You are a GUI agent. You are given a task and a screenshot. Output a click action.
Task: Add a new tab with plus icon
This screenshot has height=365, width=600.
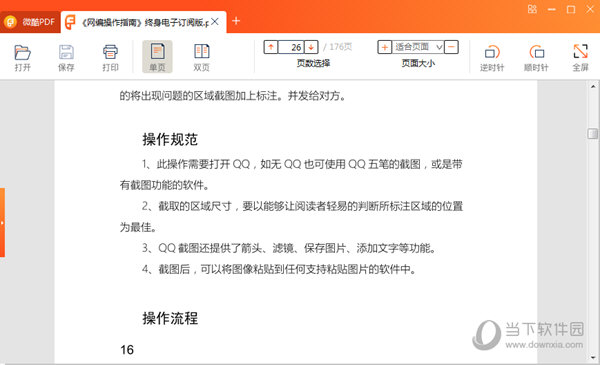[236, 21]
